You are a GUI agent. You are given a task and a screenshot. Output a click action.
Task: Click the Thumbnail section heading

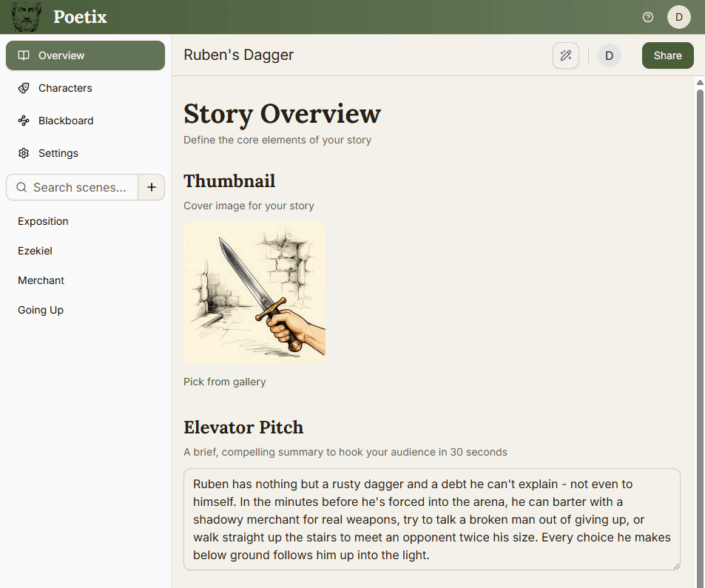pyautogui.click(x=229, y=181)
